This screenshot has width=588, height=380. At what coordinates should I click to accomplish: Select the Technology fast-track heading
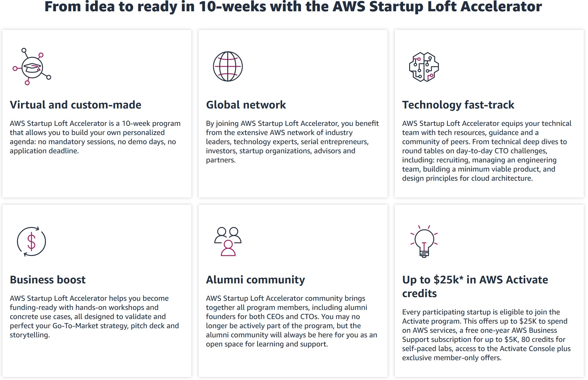(458, 105)
